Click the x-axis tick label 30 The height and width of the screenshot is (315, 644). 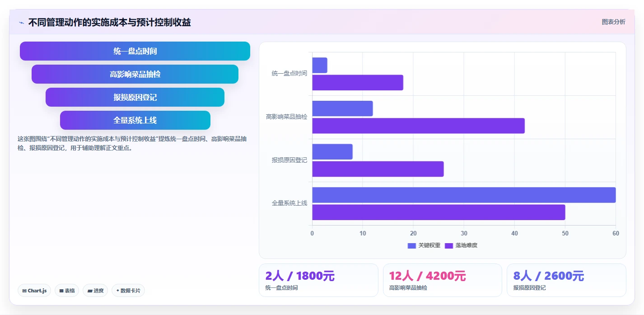click(x=464, y=233)
